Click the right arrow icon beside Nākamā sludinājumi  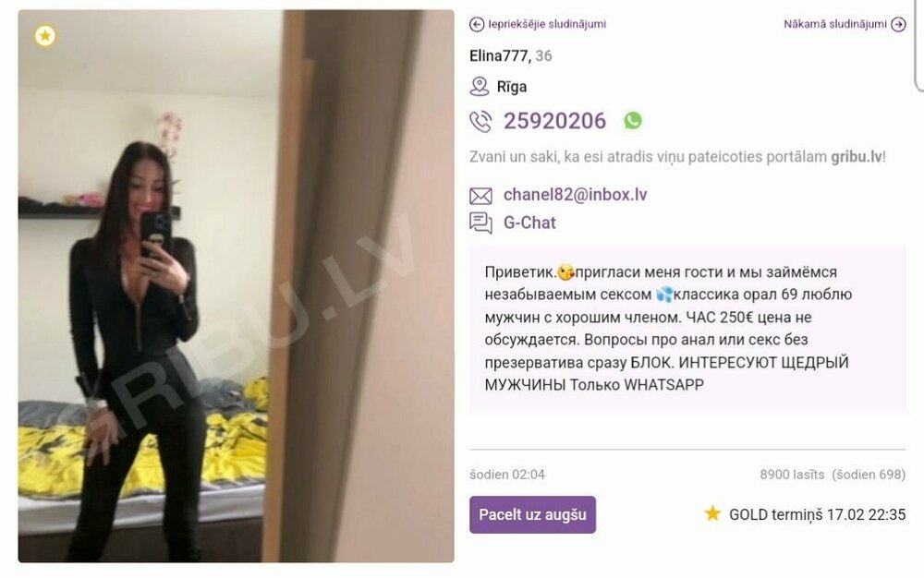point(898,24)
